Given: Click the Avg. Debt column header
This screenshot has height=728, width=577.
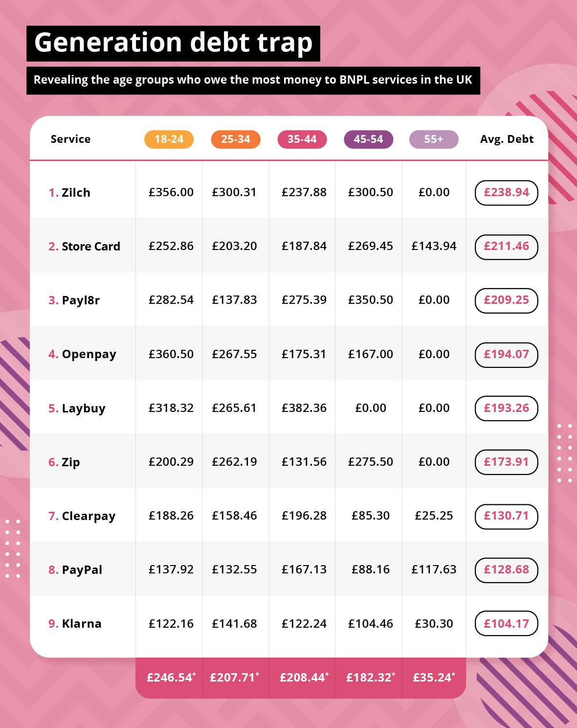Looking at the screenshot, I should (507, 139).
